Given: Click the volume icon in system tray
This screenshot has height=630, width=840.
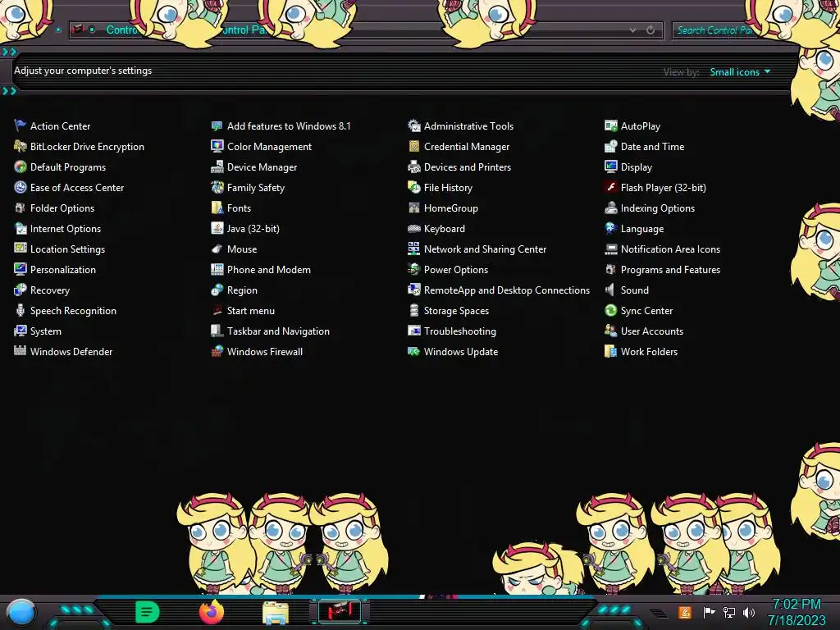Looking at the screenshot, I should [x=748, y=612].
